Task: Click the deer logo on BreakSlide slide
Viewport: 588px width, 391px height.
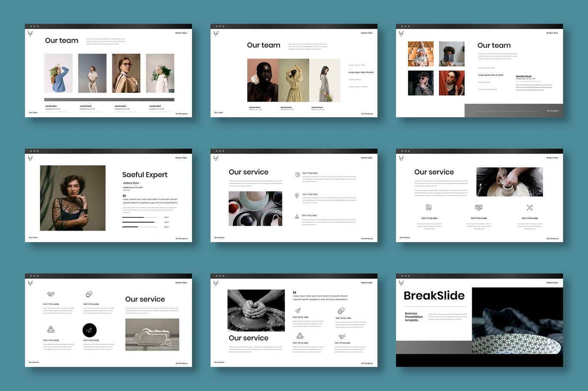Action: (401, 283)
